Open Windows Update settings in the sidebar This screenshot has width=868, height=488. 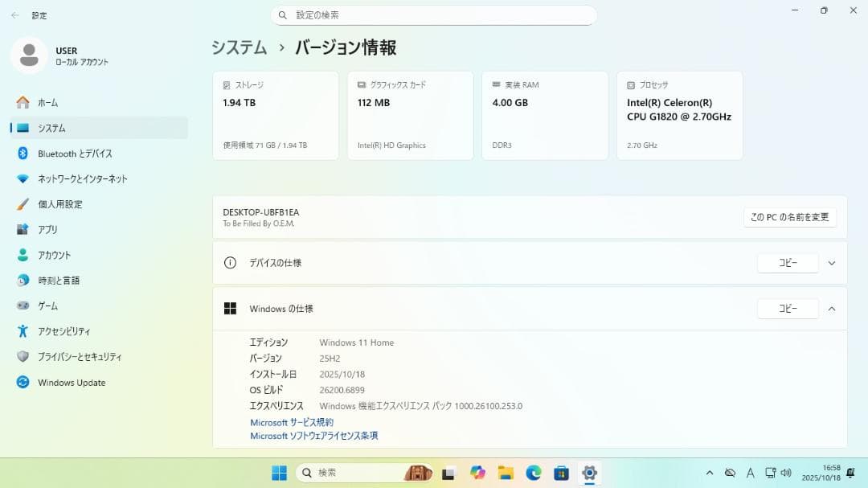71,383
